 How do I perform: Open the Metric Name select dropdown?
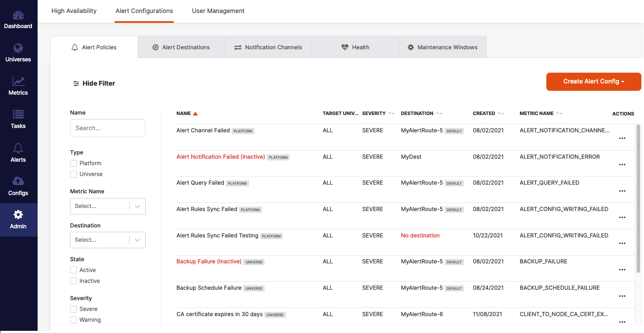(108, 206)
